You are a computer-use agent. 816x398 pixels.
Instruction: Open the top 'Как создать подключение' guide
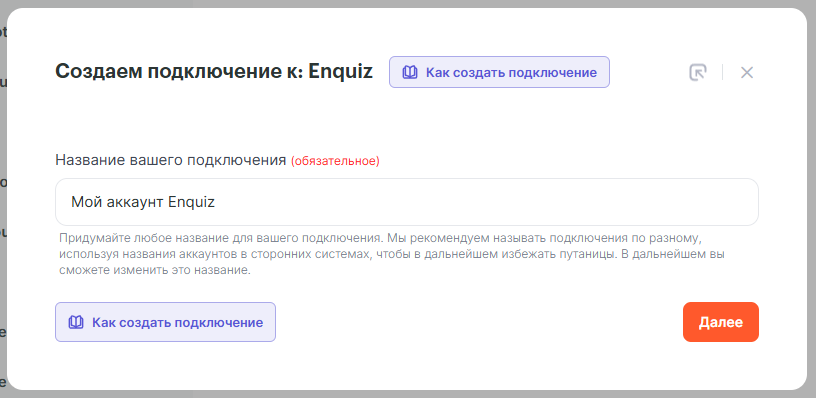(499, 72)
